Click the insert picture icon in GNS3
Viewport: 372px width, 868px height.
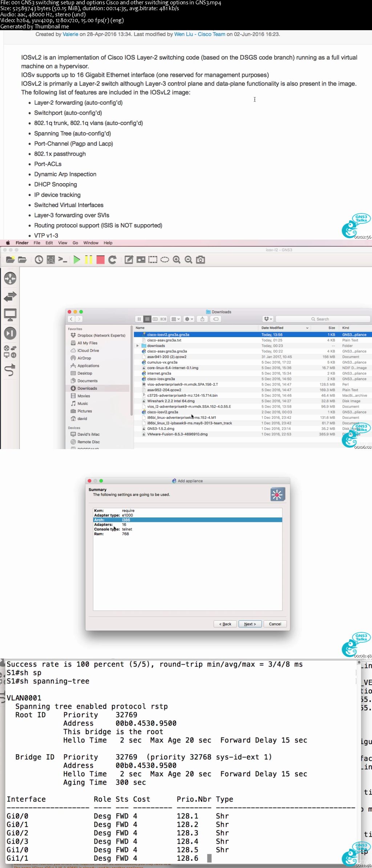141,260
